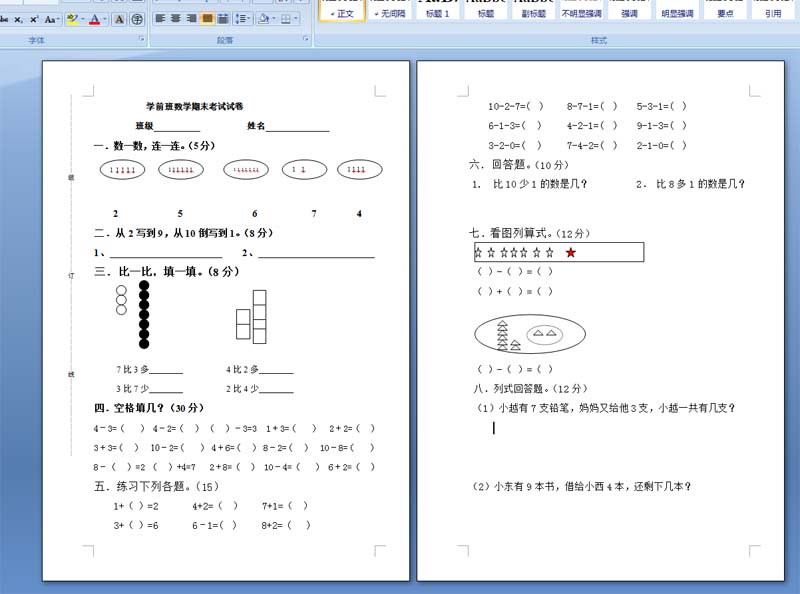Click heading 一. 数一数，连一连
Viewport: 800px width, 594px height.
coord(155,146)
